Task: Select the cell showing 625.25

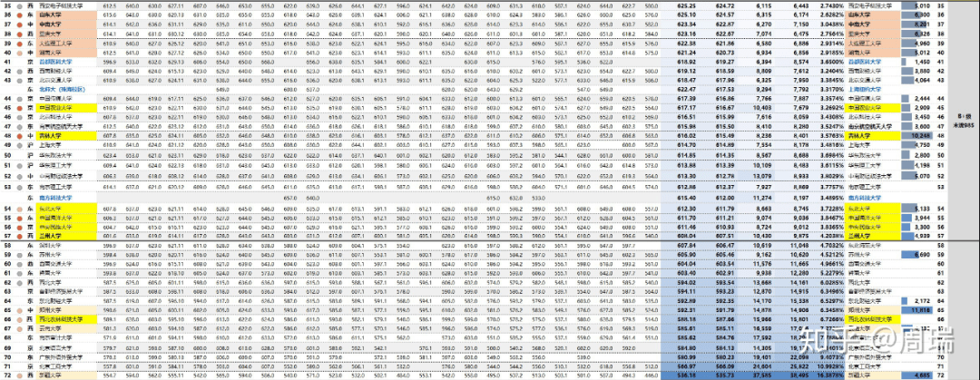Action: tap(687, 5)
